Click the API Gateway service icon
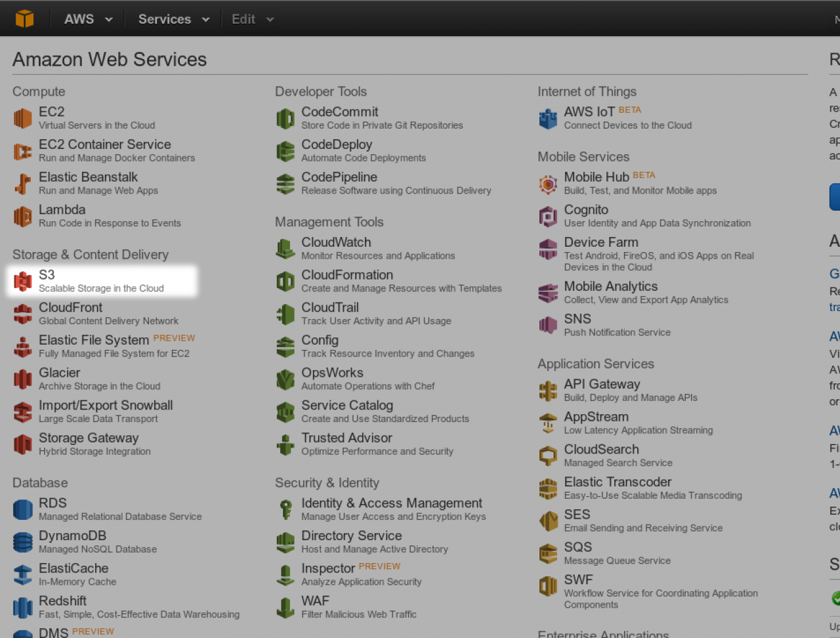This screenshot has width=840, height=638. tap(548, 391)
